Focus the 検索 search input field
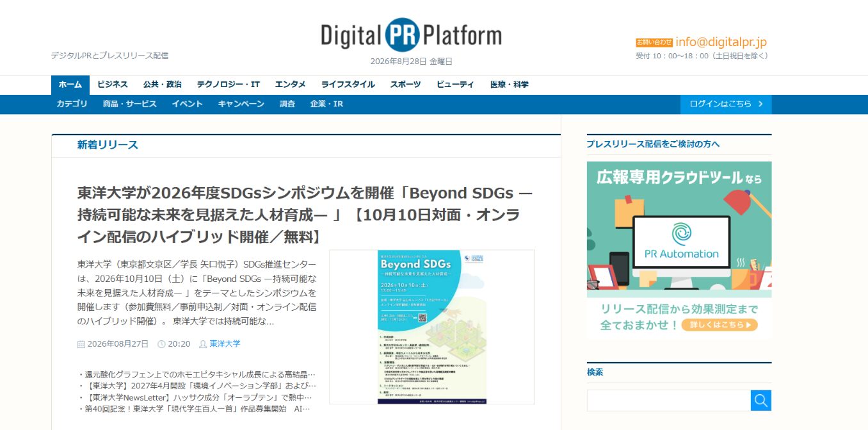Image resolution: width=868 pixels, height=430 pixels. pyautogui.click(x=669, y=401)
